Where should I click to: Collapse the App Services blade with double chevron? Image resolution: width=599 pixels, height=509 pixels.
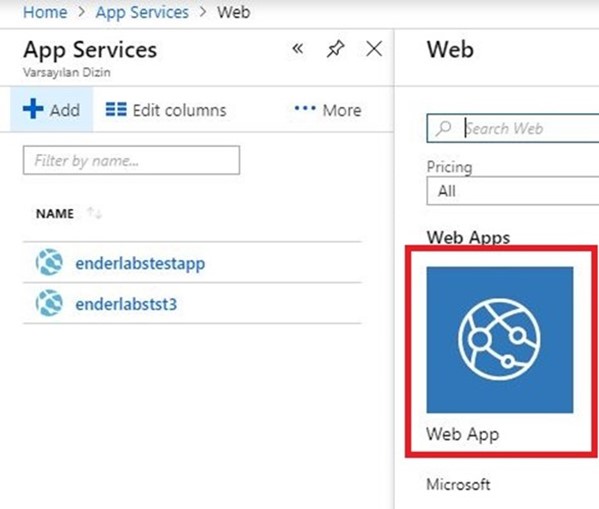[298, 49]
